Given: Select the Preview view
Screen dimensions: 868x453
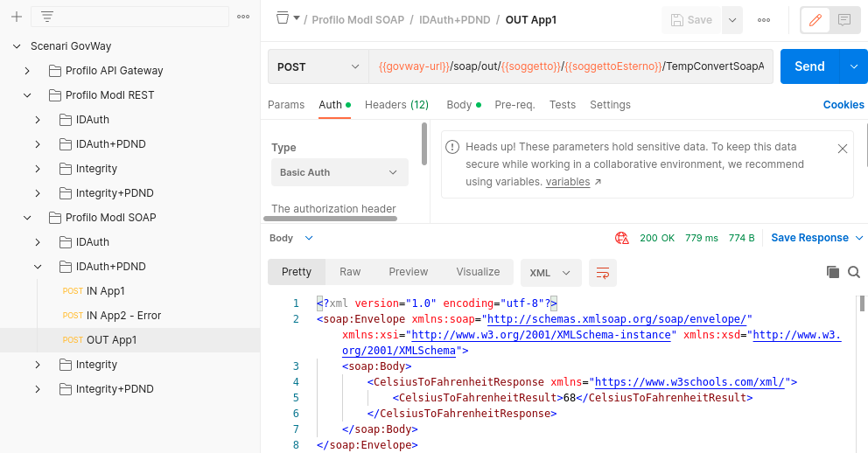Looking at the screenshot, I should tap(408, 272).
